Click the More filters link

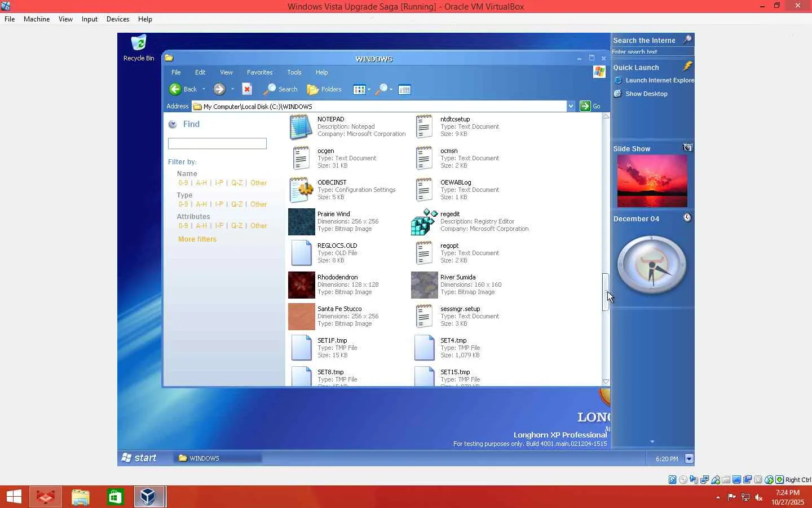pyautogui.click(x=197, y=239)
